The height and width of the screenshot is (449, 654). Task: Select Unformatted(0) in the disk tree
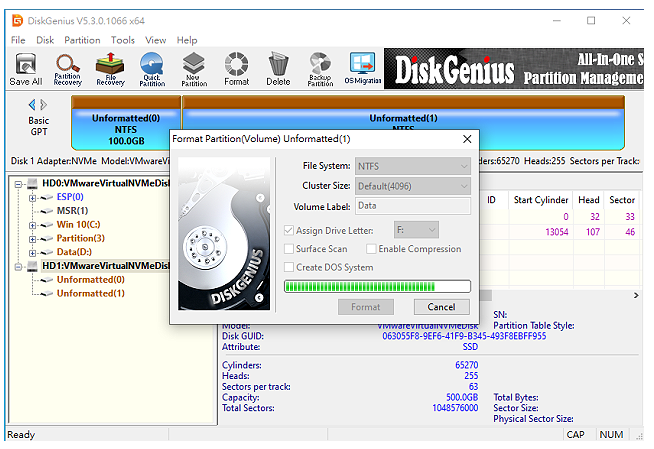(91, 280)
